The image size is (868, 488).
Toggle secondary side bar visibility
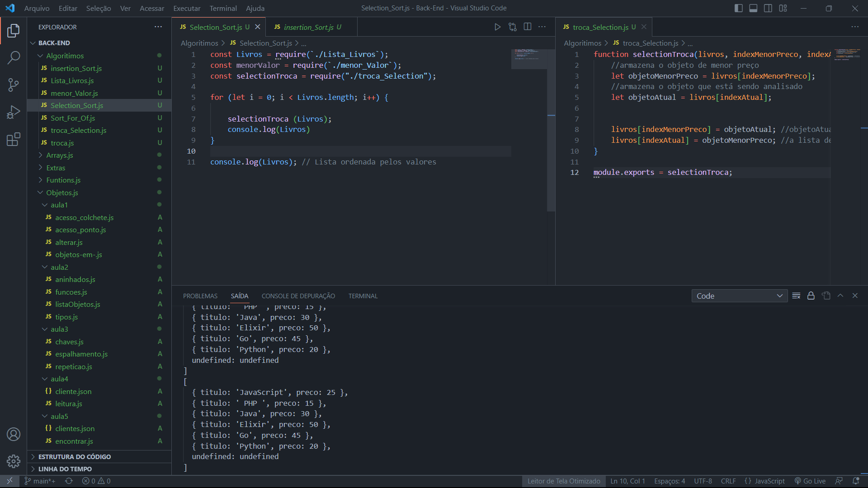click(x=768, y=8)
